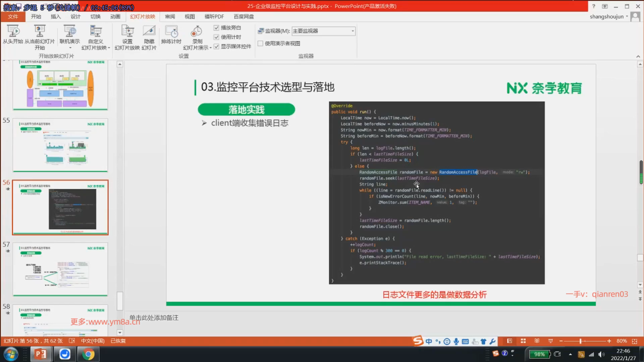
Task: Click 单击此处添加备注 notes area
Action: click(154, 317)
